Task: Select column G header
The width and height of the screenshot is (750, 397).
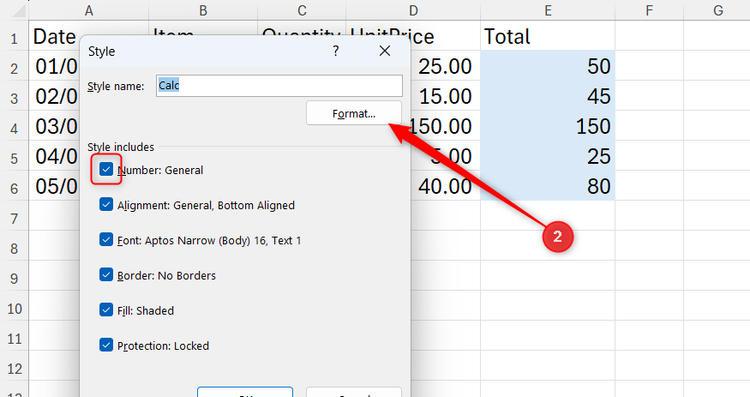Action: [x=717, y=10]
